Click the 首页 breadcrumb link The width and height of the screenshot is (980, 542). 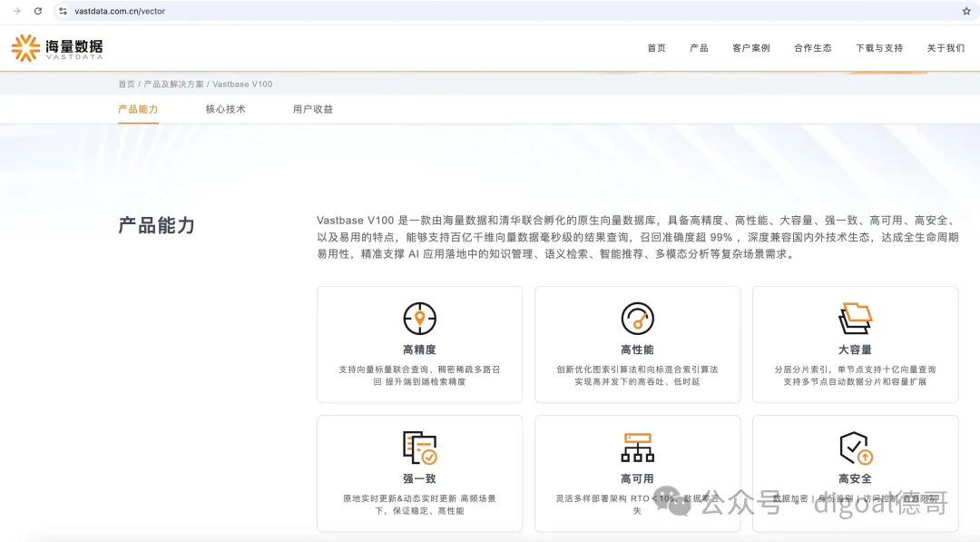click(x=126, y=84)
